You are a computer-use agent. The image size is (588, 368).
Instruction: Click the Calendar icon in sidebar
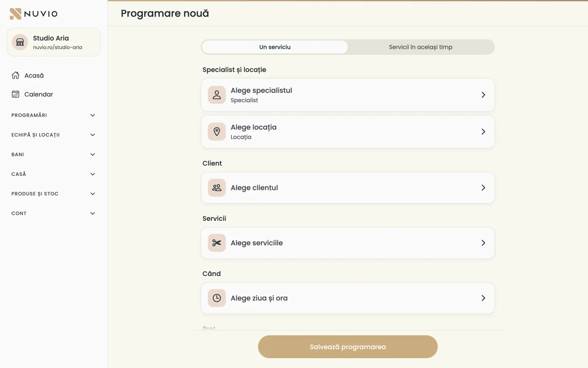[15, 94]
